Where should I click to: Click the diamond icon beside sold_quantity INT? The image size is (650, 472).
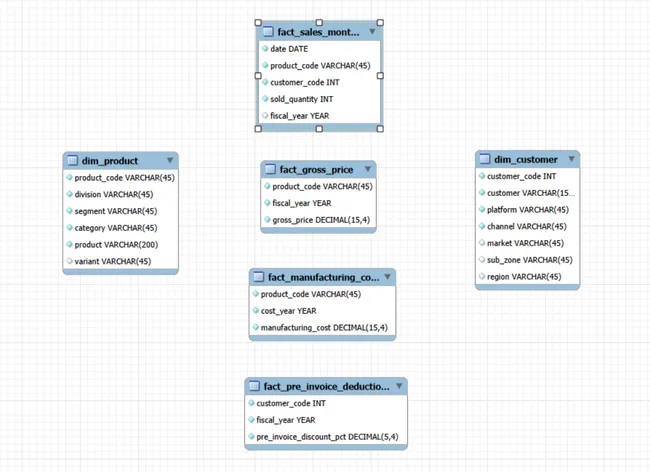click(265, 99)
